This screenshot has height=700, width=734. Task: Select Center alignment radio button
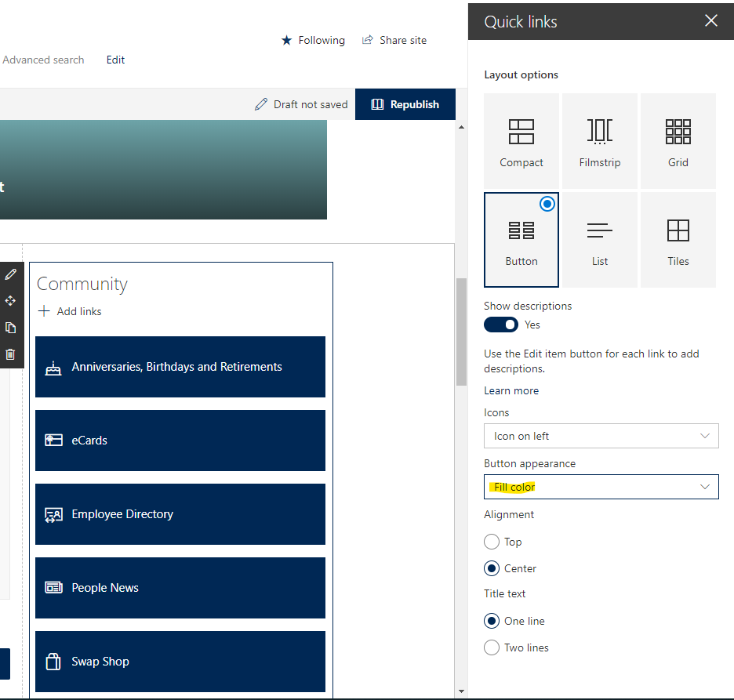492,568
